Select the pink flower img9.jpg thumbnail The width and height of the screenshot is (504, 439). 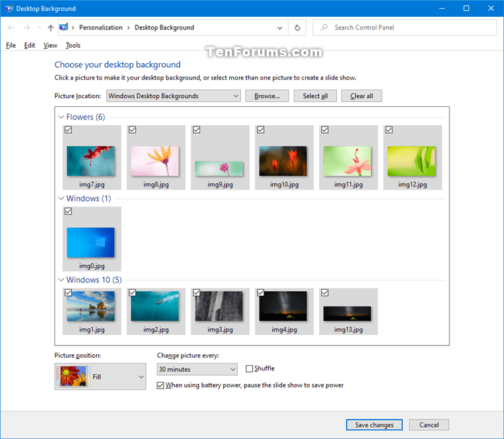(219, 169)
